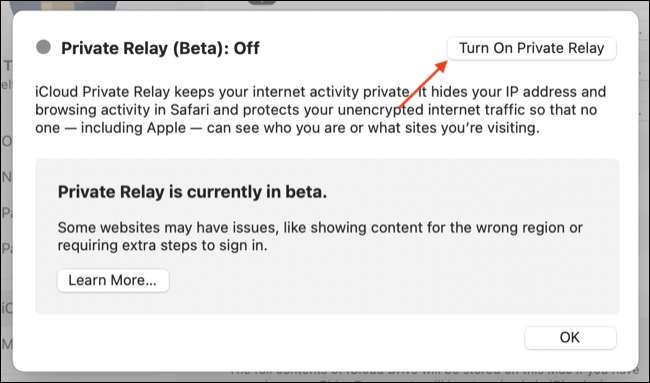The image size is (650, 383).
Task: Click the dimmed text below the dialog
Action: coord(435,376)
